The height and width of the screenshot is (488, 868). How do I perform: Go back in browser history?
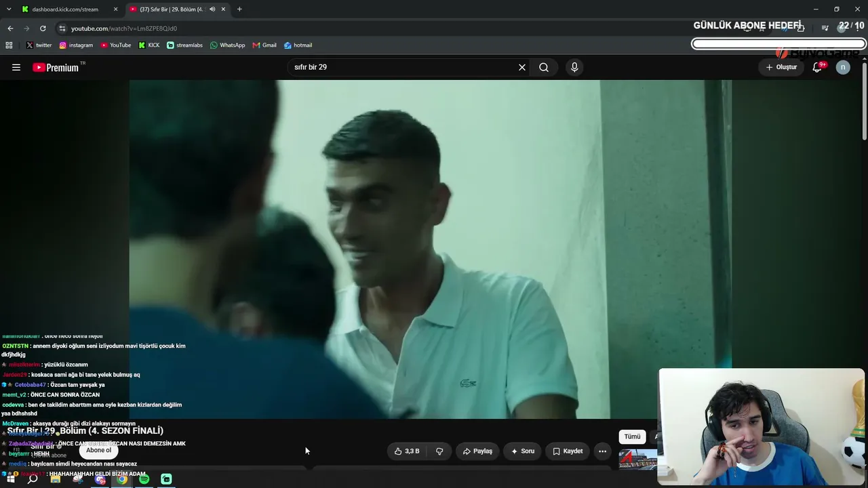(10, 28)
